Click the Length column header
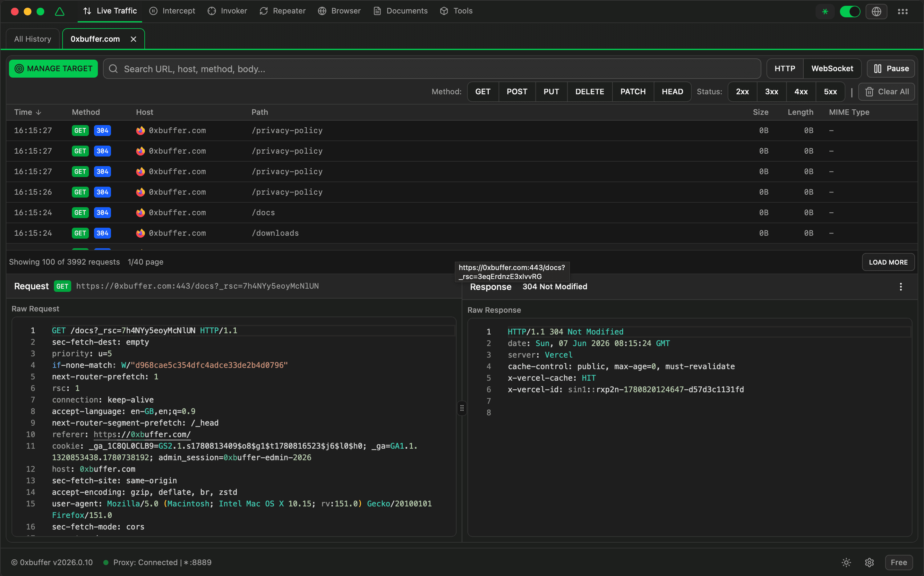924x576 pixels. pyautogui.click(x=800, y=112)
